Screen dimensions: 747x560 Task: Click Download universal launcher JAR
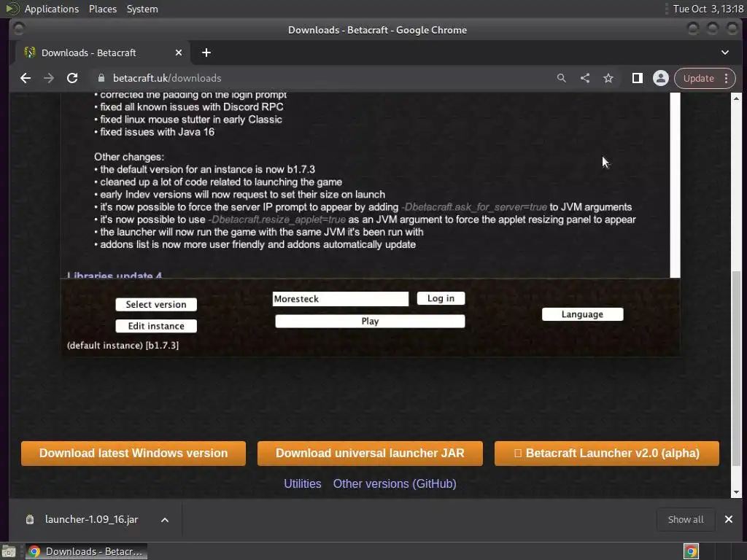click(370, 453)
